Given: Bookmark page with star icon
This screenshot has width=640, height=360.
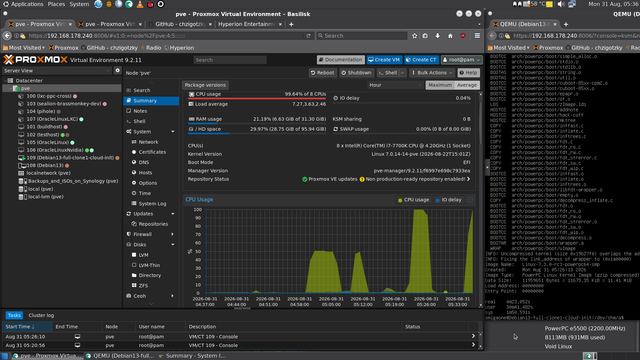Looking at the screenshot, I should point(415,36).
